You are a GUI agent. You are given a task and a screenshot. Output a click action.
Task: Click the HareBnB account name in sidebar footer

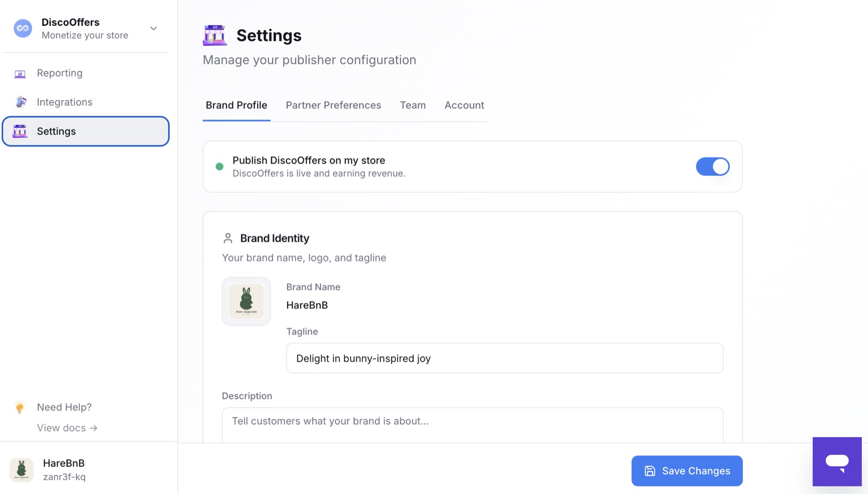[x=64, y=463]
